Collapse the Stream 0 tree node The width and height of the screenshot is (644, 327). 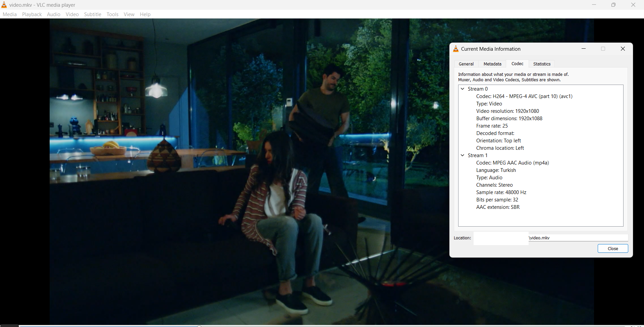(x=463, y=89)
